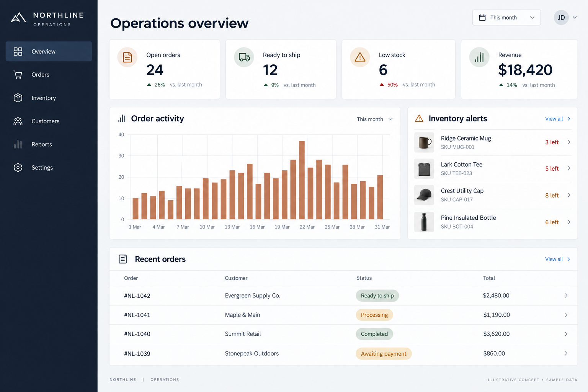Click the Total column header
The height and width of the screenshot is (392, 588).
tap(489, 278)
